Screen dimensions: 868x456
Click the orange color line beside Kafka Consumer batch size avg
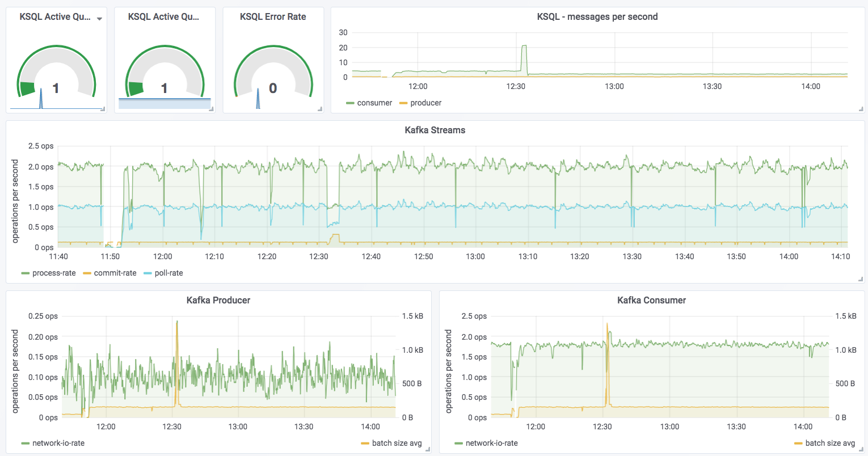pyautogui.click(x=798, y=444)
